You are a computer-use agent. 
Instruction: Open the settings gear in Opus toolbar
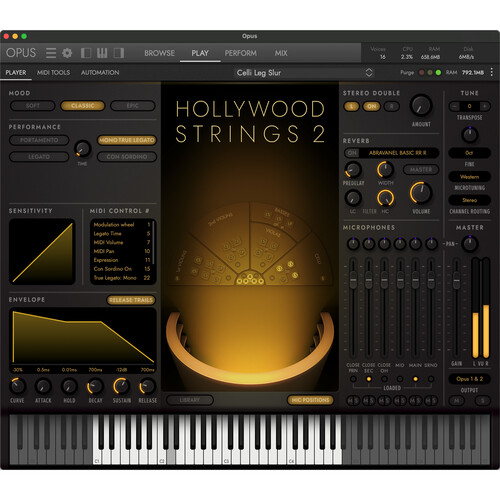(x=67, y=53)
